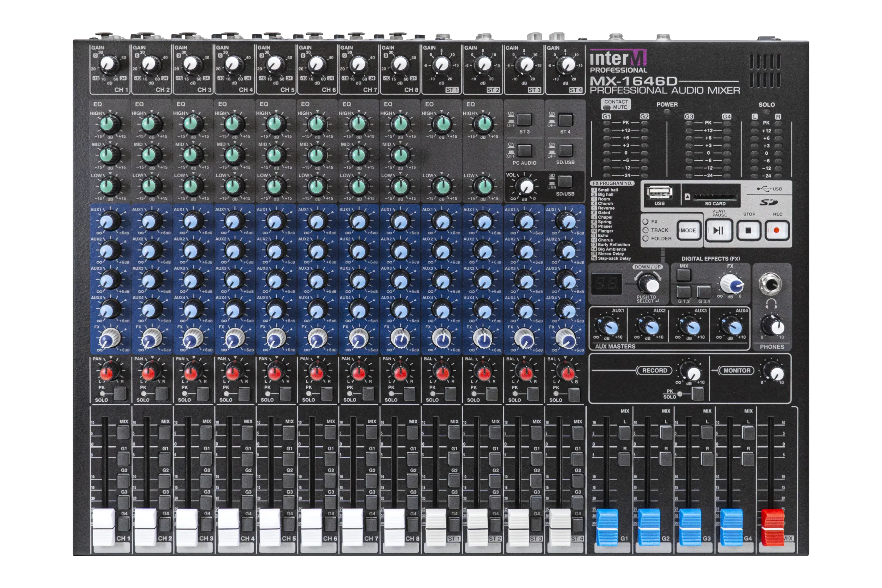Image resolution: width=882 pixels, height=588 pixels.
Task: Click the G4 group R assign button
Action: [x=749, y=459]
